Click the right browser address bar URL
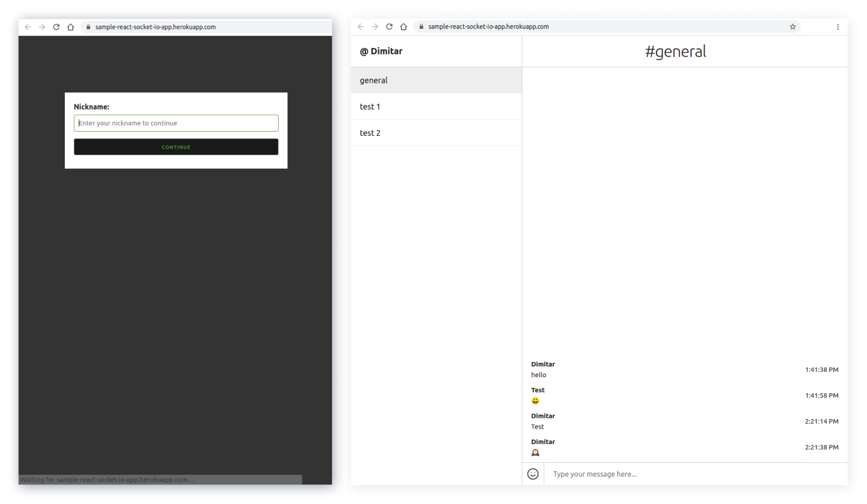867x504 pixels. [x=489, y=26]
